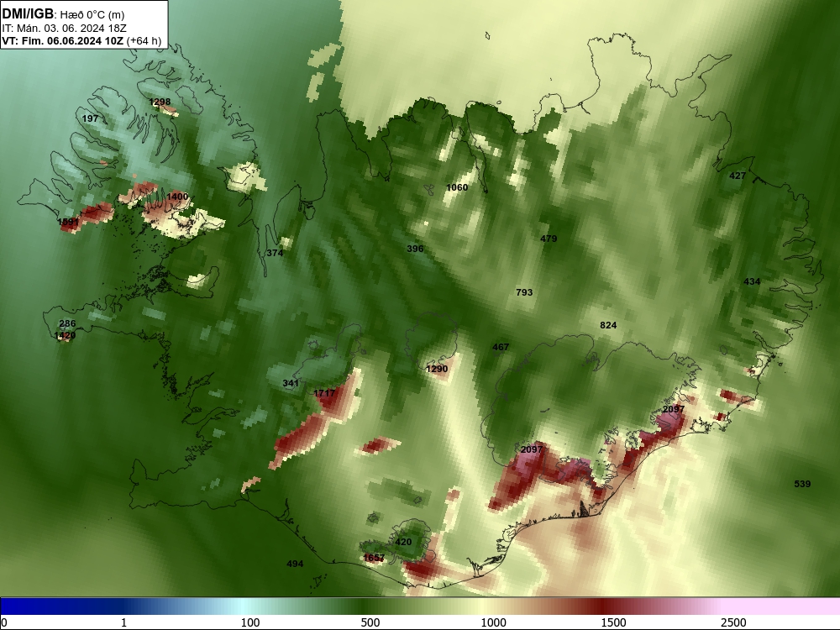Click the map value 197
This screenshot has width=840, height=630.
(90, 118)
